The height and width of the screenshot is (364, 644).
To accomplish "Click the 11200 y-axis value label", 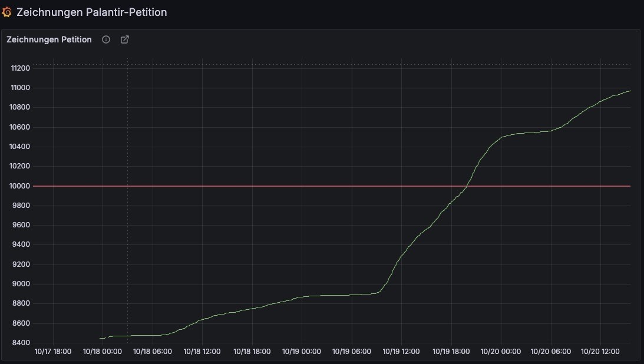I will [20, 68].
